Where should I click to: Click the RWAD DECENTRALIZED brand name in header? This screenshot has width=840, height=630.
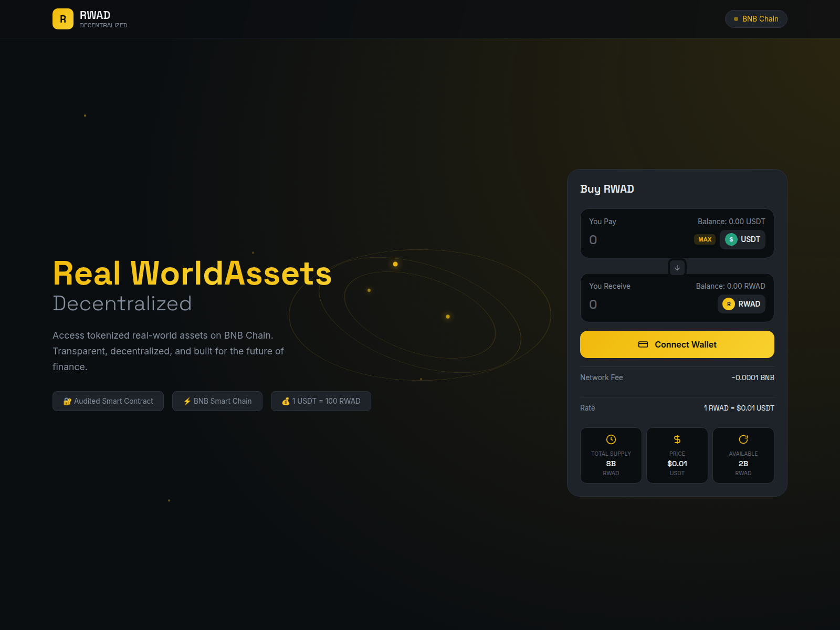click(x=103, y=19)
